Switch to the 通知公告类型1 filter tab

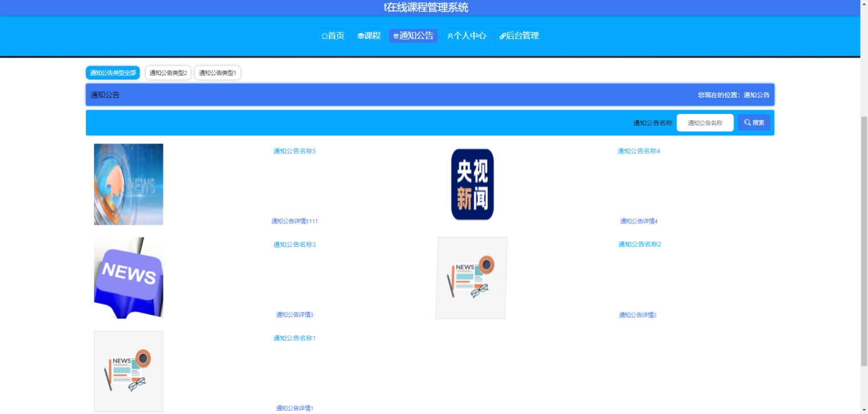[x=217, y=72]
